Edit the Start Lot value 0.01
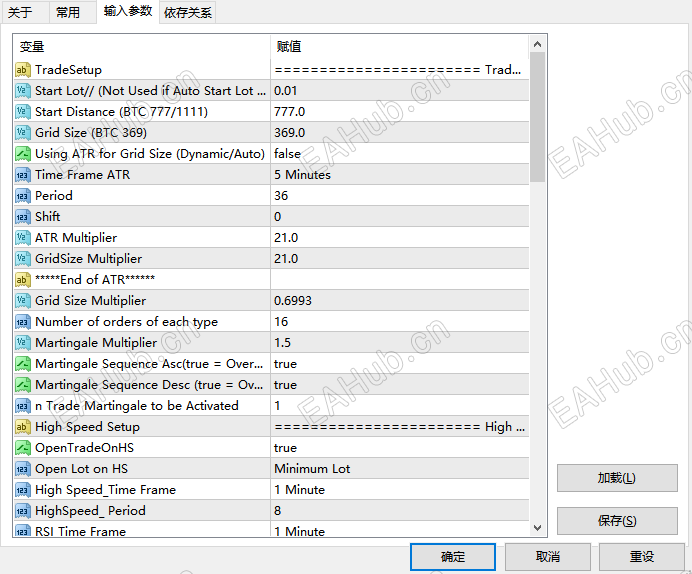The height and width of the screenshot is (574, 692). point(400,91)
